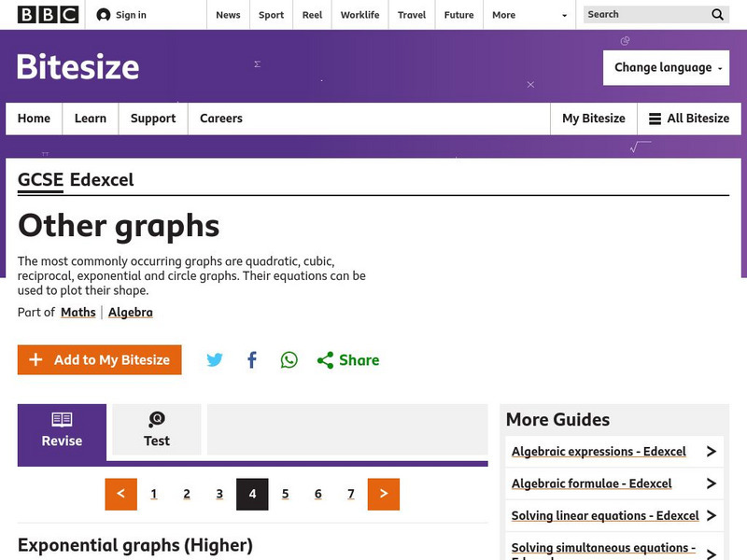The image size is (747, 560).
Task: Click the Maths link
Action: (78, 313)
